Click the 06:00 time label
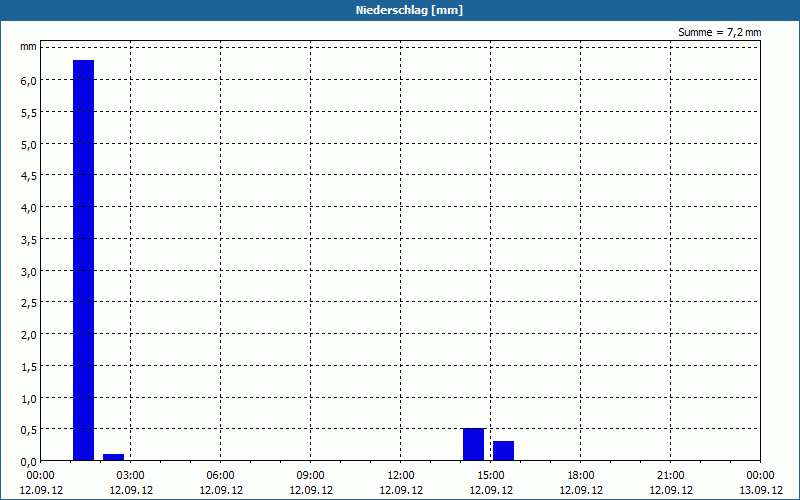This screenshot has height=500, width=800. point(220,476)
